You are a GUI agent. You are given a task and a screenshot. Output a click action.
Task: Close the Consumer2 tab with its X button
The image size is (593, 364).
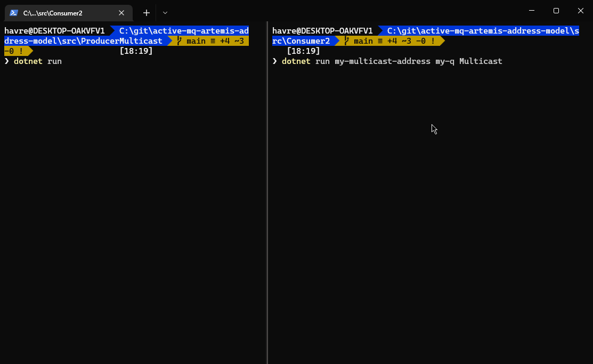tap(121, 13)
